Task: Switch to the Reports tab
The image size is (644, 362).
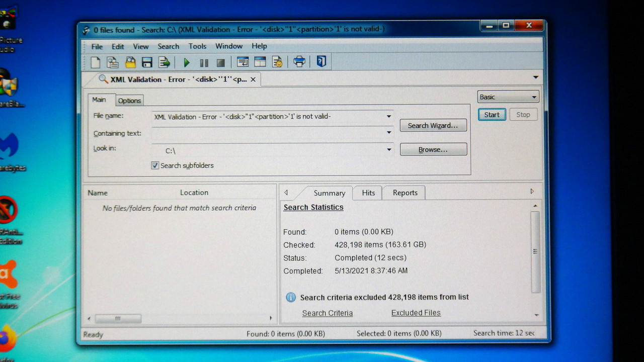Action: pos(405,193)
